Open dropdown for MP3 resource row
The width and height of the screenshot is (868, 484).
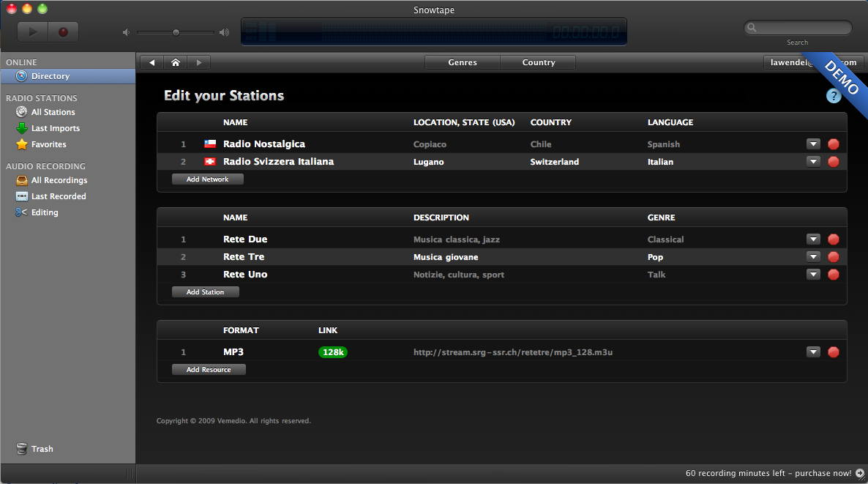pos(812,351)
